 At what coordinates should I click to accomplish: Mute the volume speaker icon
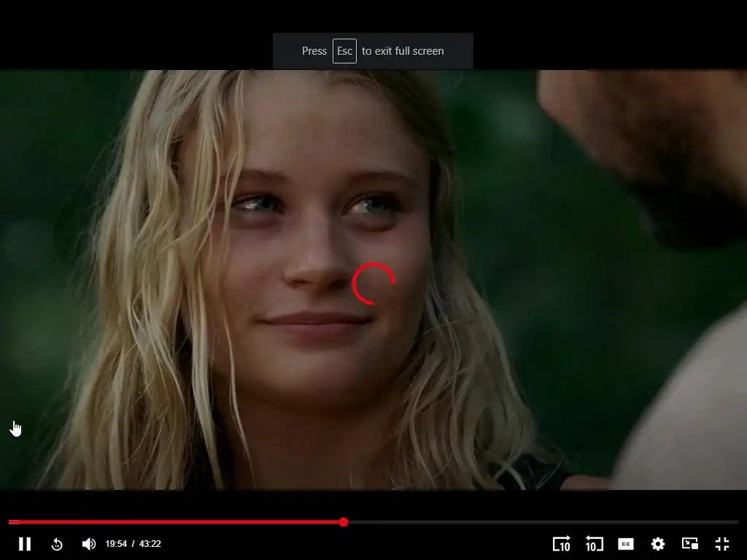coord(88,544)
